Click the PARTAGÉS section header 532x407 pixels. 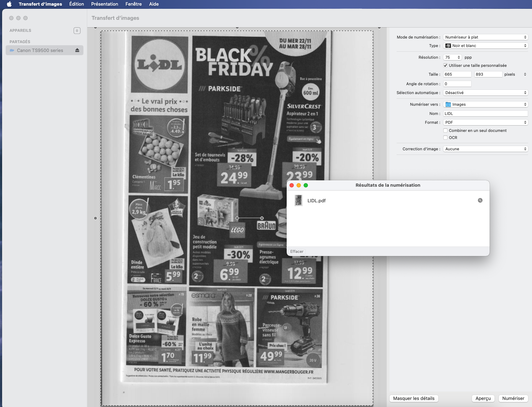click(20, 42)
